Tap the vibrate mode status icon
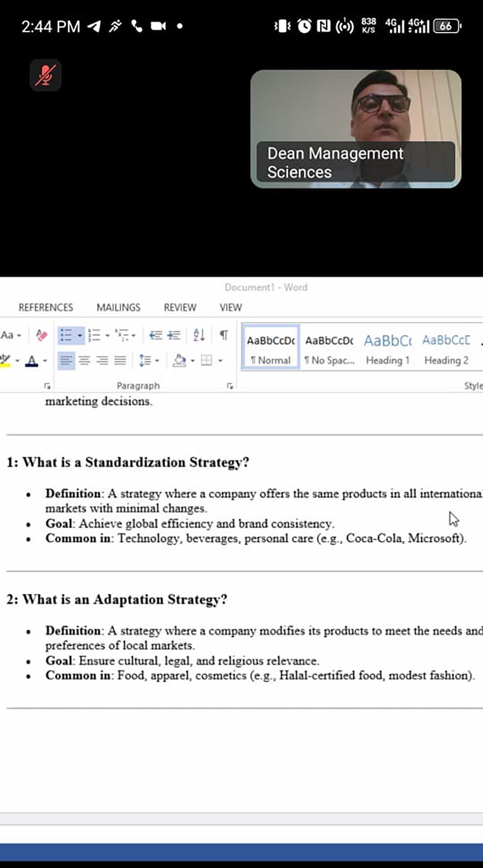 pyautogui.click(x=283, y=26)
